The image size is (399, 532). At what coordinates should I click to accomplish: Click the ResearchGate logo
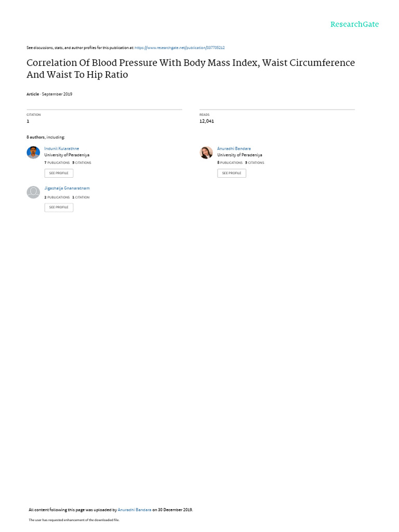click(x=354, y=24)
